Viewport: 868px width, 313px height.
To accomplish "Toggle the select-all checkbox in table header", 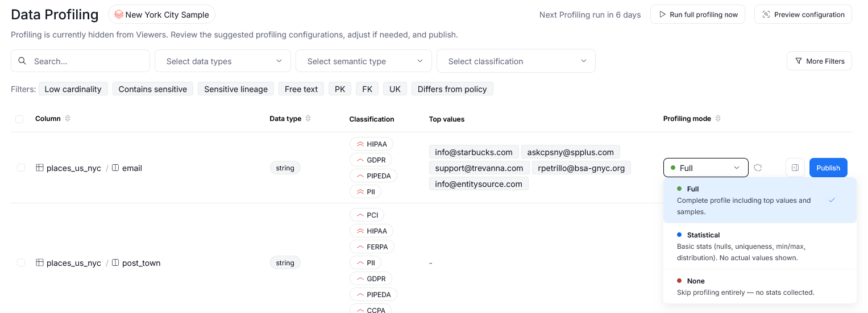I will pyautogui.click(x=19, y=119).
